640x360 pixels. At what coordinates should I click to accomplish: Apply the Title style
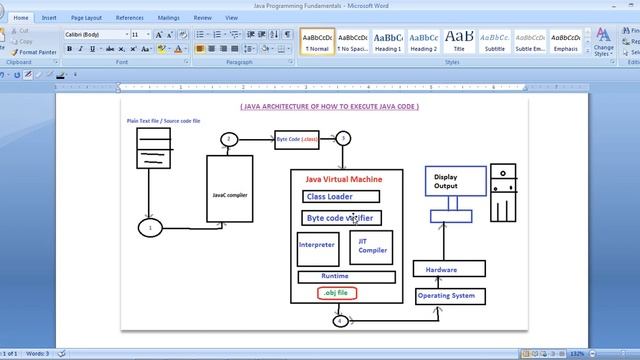click(459, 41)
